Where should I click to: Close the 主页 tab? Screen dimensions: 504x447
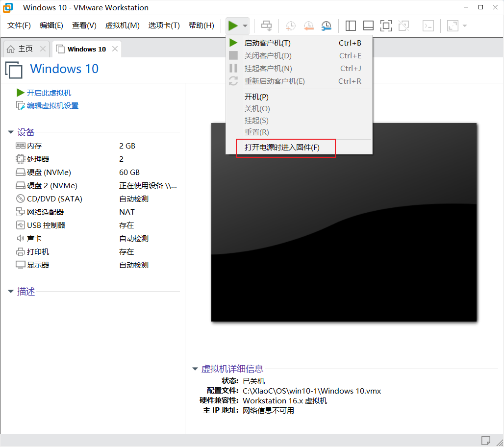pyautogui.click(x=43, y=49)
